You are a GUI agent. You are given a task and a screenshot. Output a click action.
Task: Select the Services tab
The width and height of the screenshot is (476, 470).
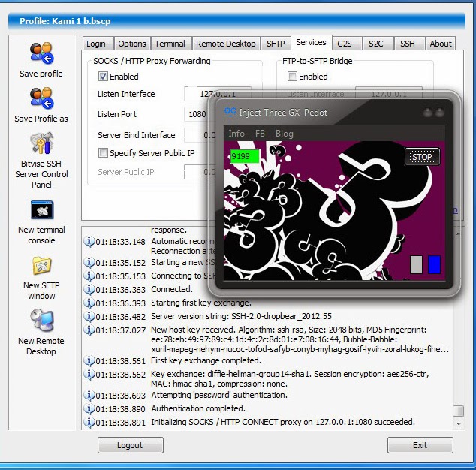pyautogui.click(x=311, y=42)
